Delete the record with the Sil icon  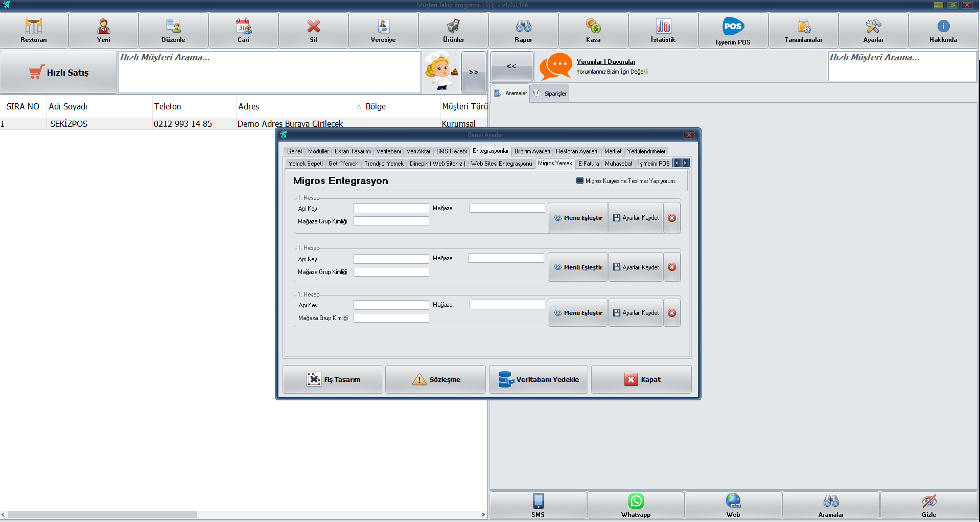[313, 30]
